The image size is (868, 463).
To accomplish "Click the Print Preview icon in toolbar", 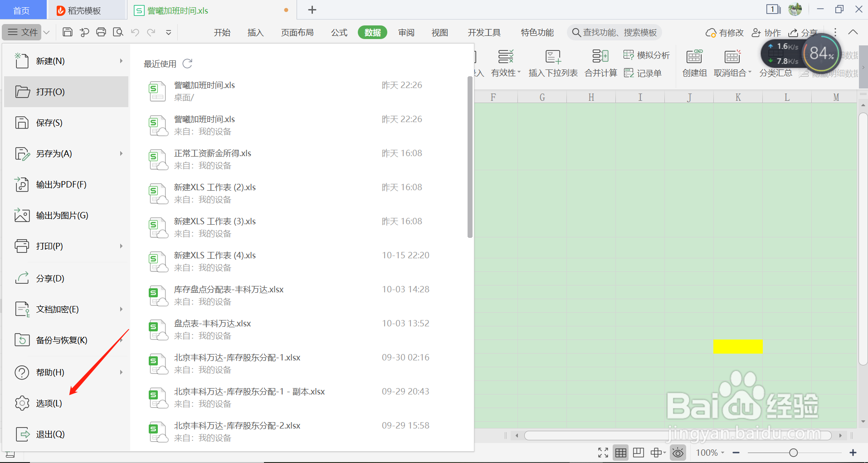I will 118,32.
